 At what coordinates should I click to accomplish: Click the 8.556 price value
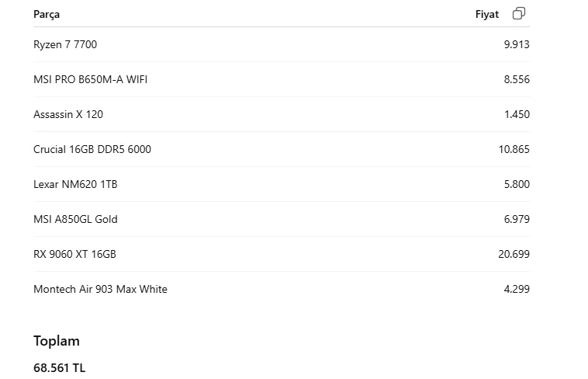pos(517,79)
